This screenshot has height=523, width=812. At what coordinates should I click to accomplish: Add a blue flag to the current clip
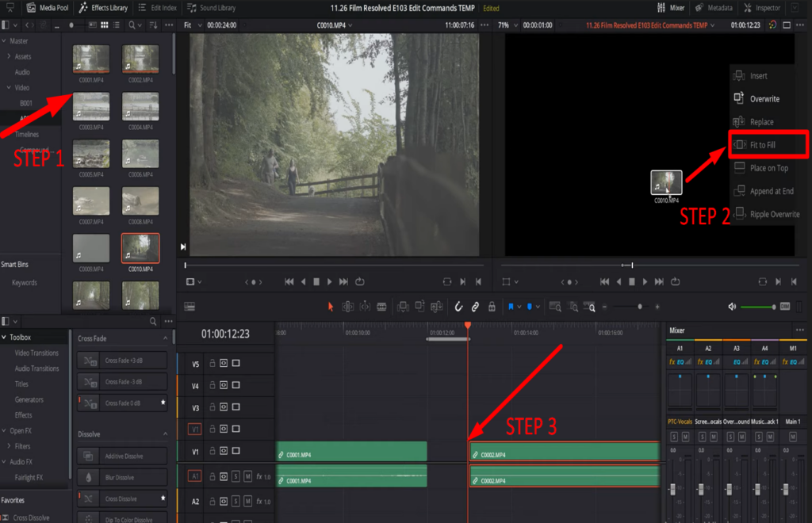pyautogui.click(x=512, y=306)
